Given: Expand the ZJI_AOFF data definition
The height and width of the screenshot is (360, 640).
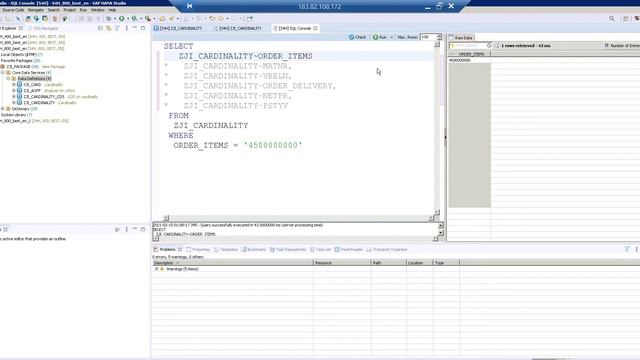Looking at the screenshot, I should click(14, 91).
